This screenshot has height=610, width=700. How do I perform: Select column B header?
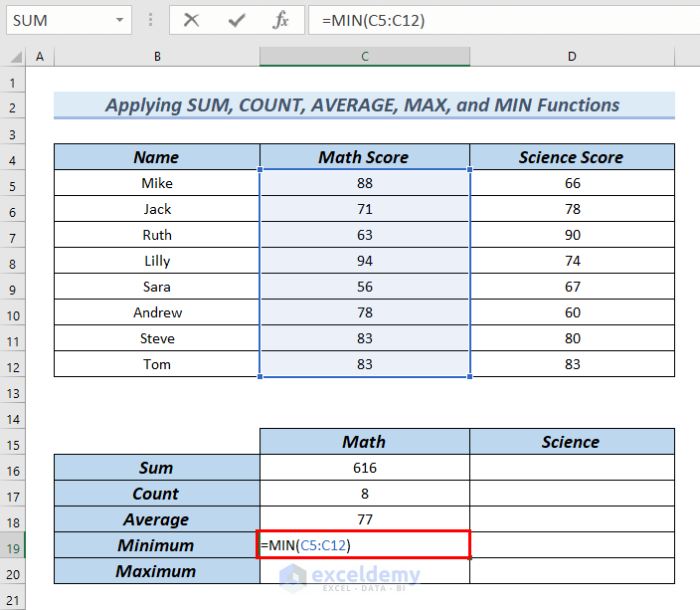156,57
